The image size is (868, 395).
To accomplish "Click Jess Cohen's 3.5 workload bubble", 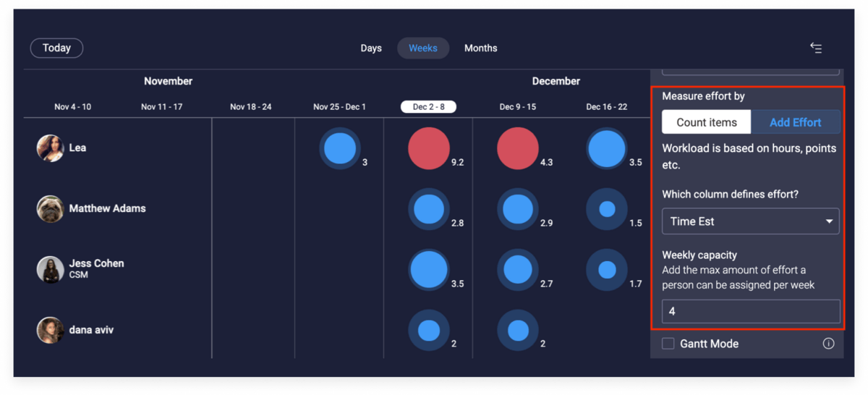I will (428, 269).
